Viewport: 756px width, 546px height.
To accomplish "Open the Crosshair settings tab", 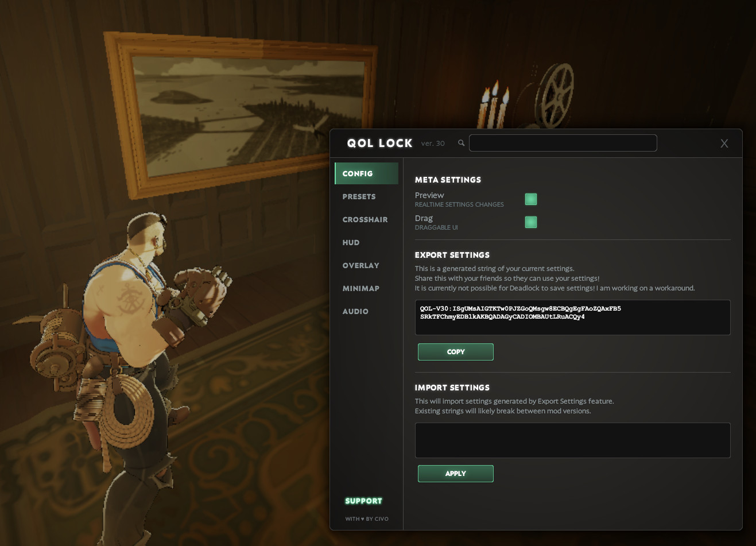I will tap(366, 219).
